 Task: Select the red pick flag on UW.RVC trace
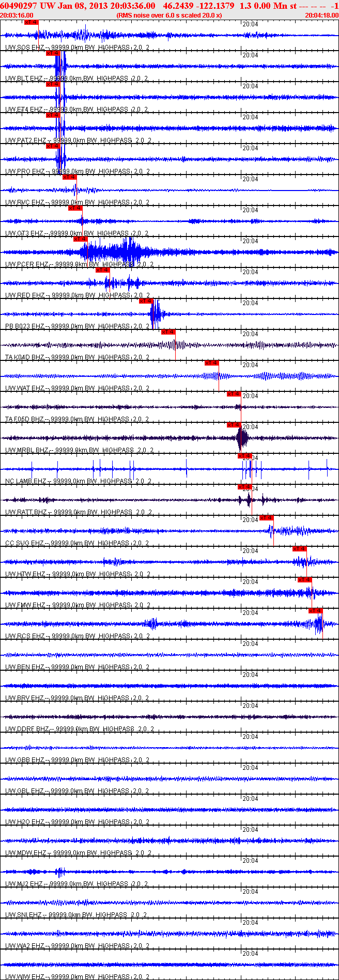point(69,177)
